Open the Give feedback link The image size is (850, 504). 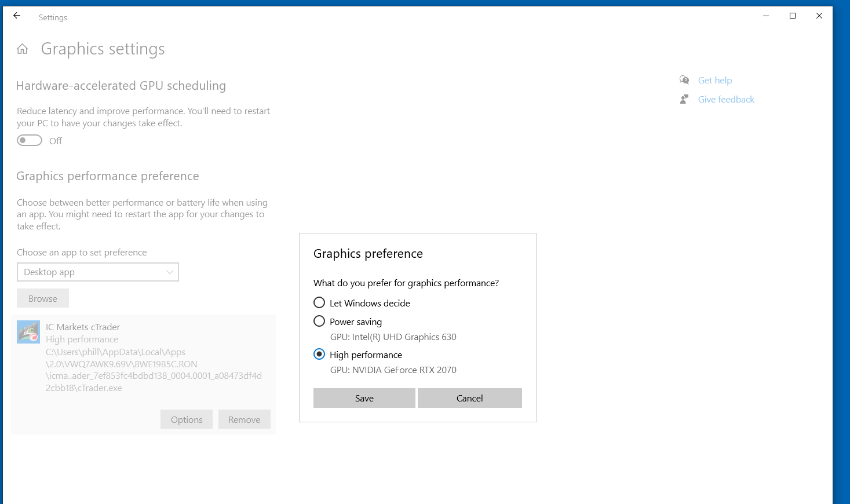pos(726,100)
